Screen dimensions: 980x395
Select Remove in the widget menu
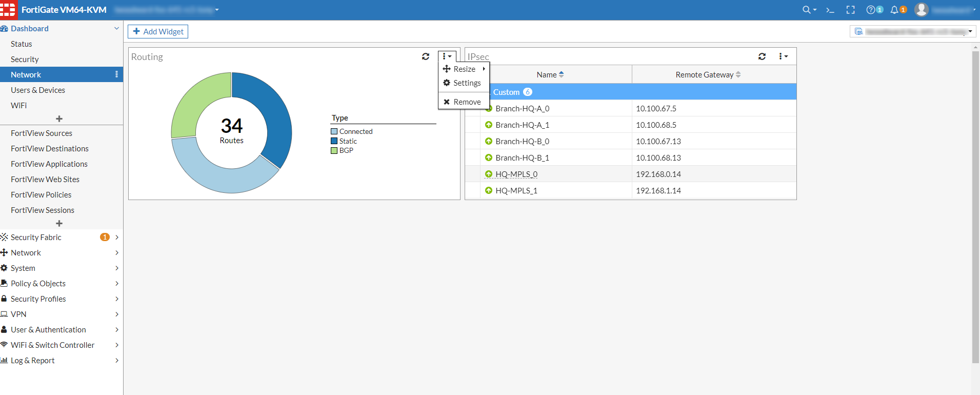pos(464,102)
